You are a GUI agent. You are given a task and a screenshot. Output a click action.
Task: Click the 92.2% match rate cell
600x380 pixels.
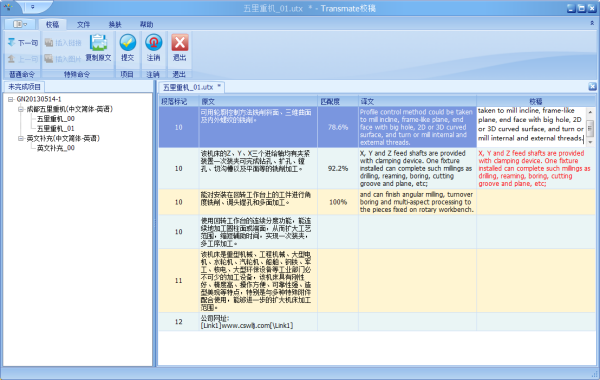click(338, 168)
